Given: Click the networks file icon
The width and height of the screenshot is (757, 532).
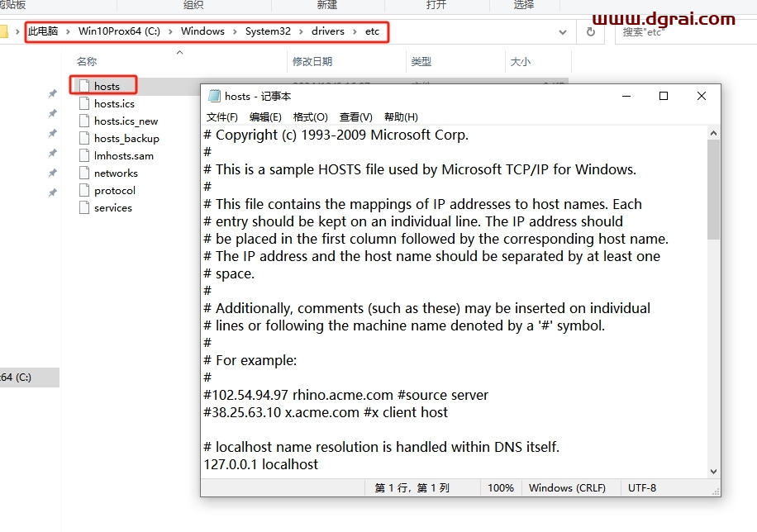Looking at the screenshot, I should [x=84, y=173].
